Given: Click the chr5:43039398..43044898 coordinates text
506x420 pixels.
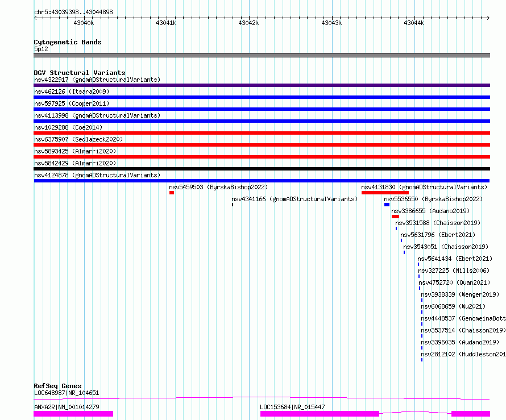Looking at the screenshot, I should pyautogui.click(x=73, y=13).
